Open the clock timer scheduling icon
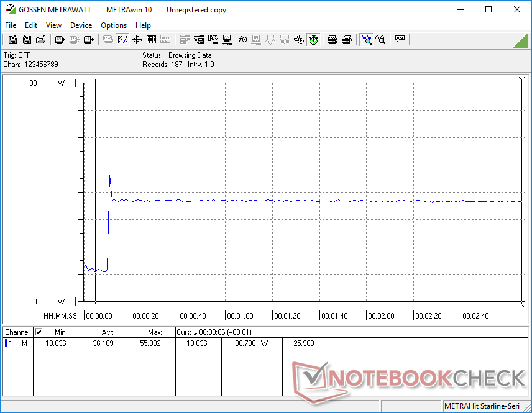This screenshot has width=532, height=413. click(x=299, y=40)
